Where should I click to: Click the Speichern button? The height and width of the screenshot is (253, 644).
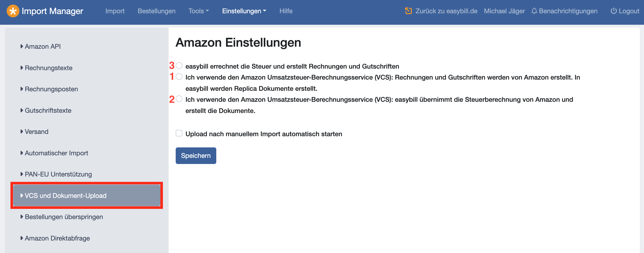[x=196, y=156]
